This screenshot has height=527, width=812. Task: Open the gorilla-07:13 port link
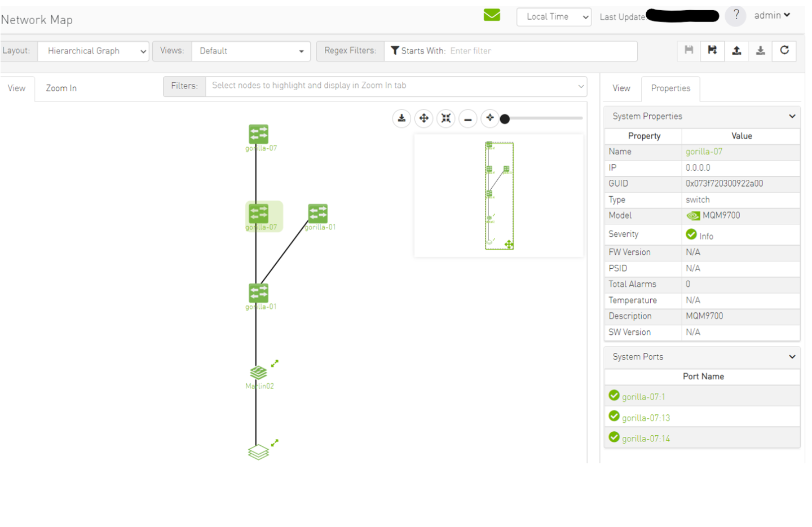[646, 418]
